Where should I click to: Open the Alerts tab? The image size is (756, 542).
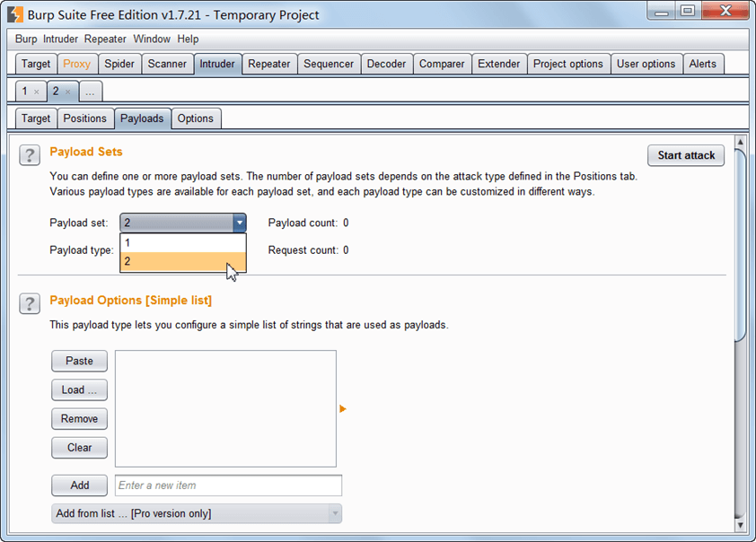point(703,64)
